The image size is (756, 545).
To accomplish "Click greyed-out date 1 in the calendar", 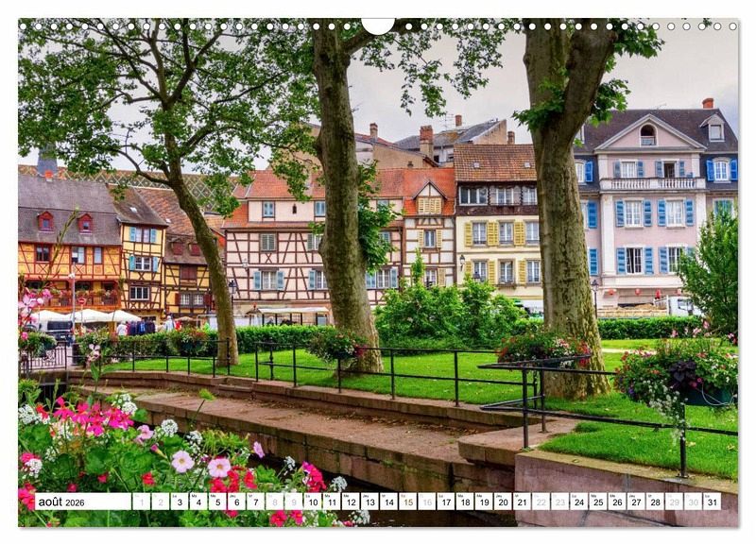I will 142,502.
